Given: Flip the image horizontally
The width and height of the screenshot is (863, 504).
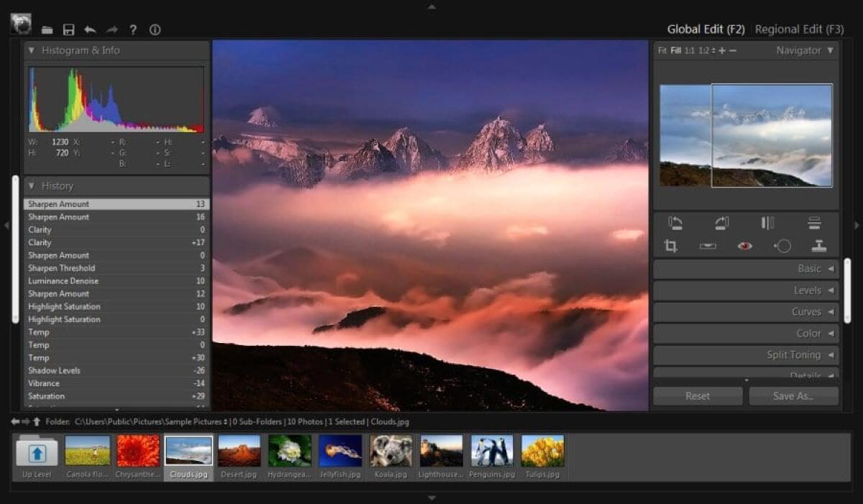Looking at the screenshot, I should click(768, 221).
